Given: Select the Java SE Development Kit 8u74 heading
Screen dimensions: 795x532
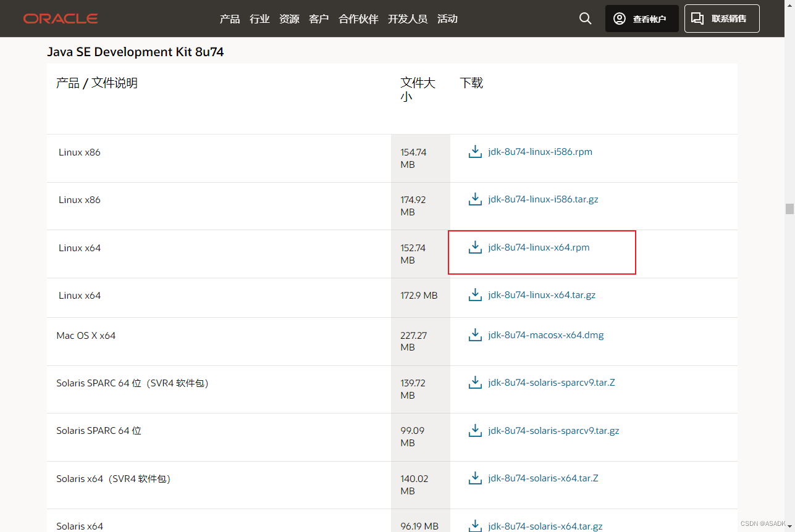Looking at the screenshot, I should tap(135, 52).
